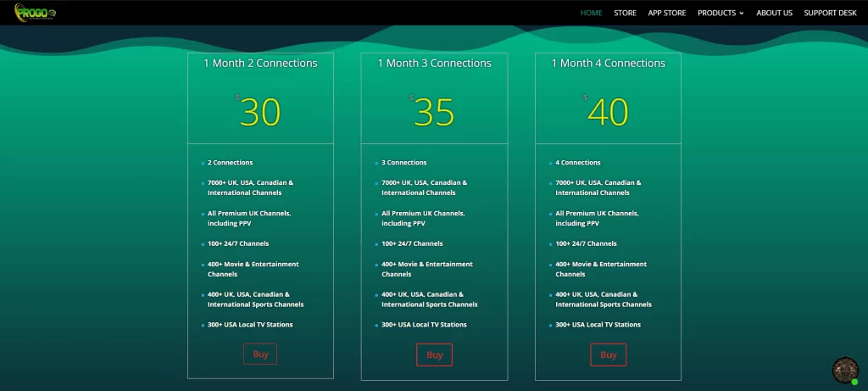Click the '4 Connections' feature line
Viewport: 868px width, 391px height.
point(578,163)
